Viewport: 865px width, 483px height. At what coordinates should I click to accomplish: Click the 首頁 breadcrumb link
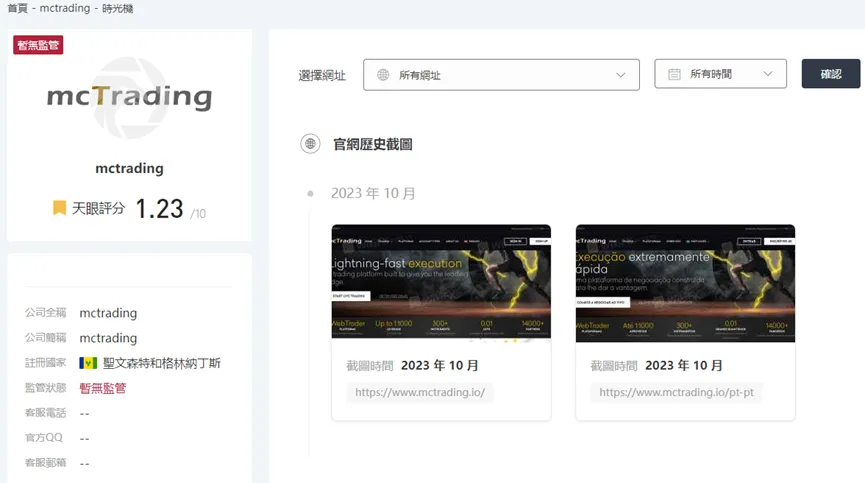[x=17, y=8]
